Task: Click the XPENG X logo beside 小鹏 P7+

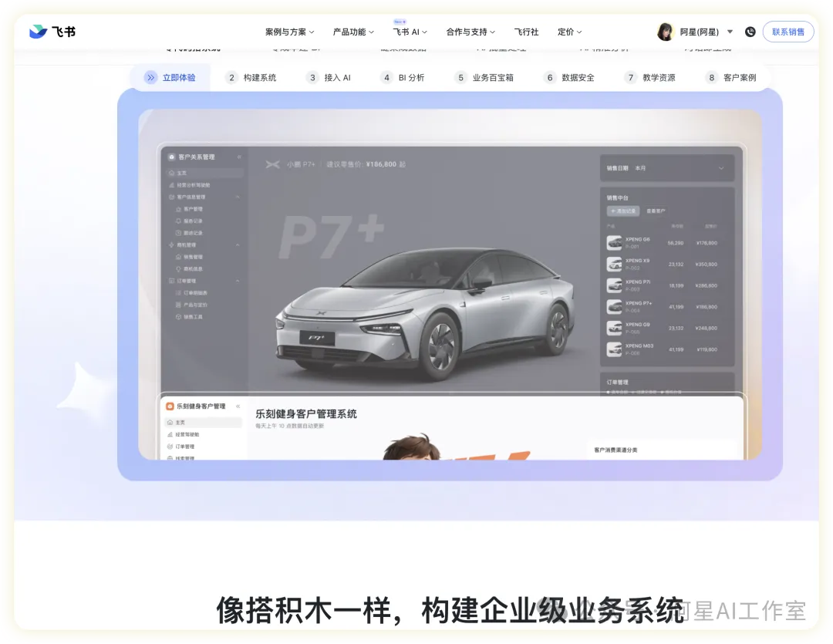Action: coord(272,164)
